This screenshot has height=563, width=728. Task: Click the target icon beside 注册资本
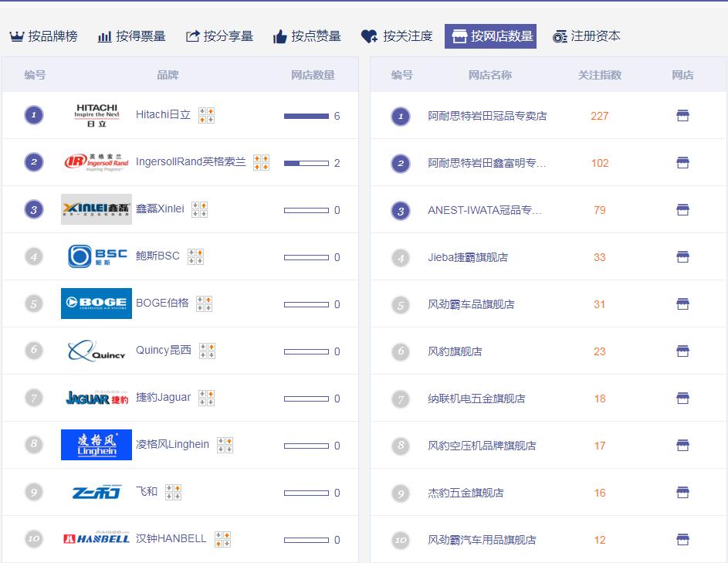click(x=560, y=35)
